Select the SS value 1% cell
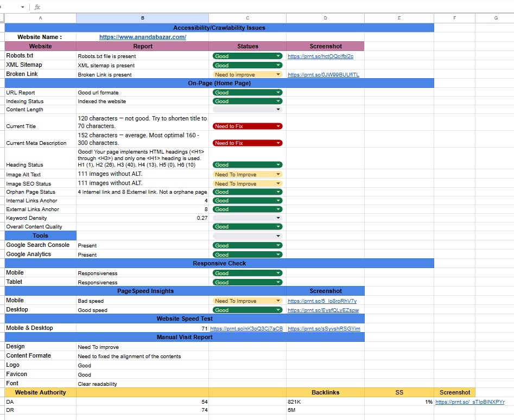This screenshot has width=514, height=420. pyautogui.click(x=399, y=402)
